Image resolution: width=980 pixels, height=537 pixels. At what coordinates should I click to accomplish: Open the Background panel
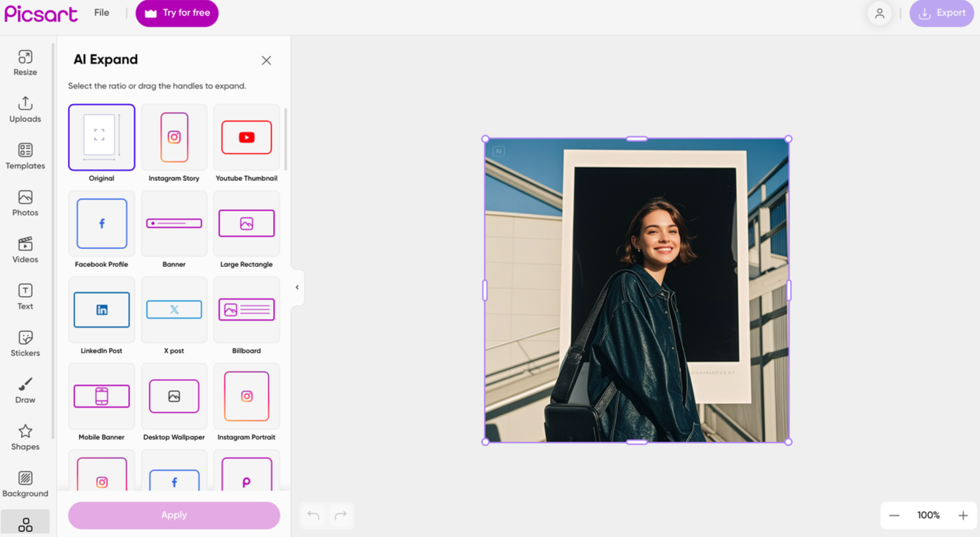[25, 484]
